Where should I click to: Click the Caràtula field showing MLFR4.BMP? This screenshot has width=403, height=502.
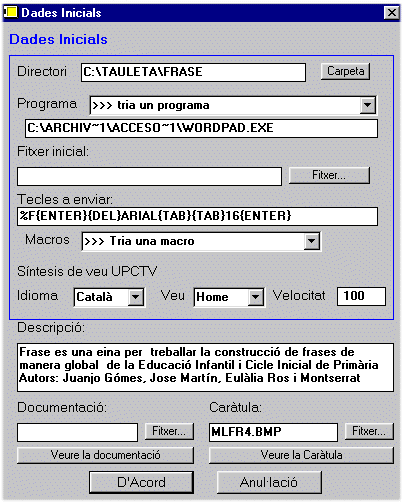pos(273,432)
